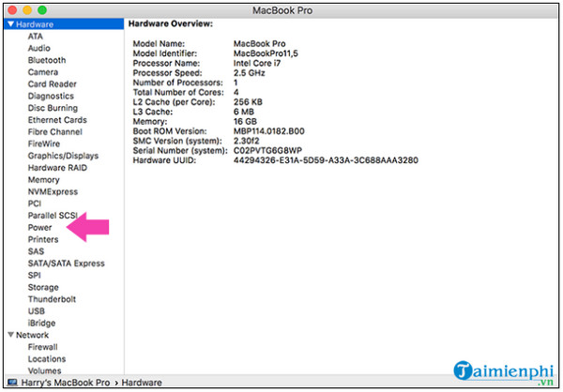This screenshot has height=392, width=563.
Task: Select ATA in the sidebar
Action: pyautogui.click(x=36, y=37)
